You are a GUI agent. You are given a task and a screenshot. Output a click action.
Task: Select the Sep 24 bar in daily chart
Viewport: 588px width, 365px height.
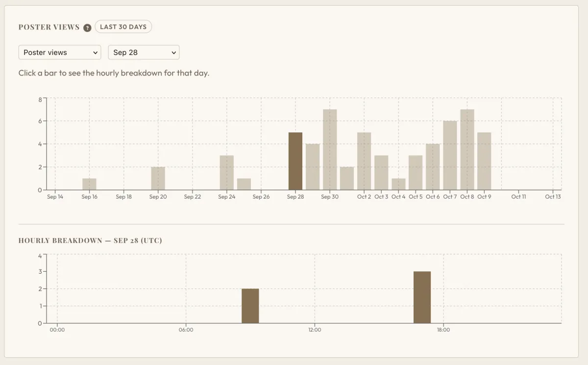(226, 173)
